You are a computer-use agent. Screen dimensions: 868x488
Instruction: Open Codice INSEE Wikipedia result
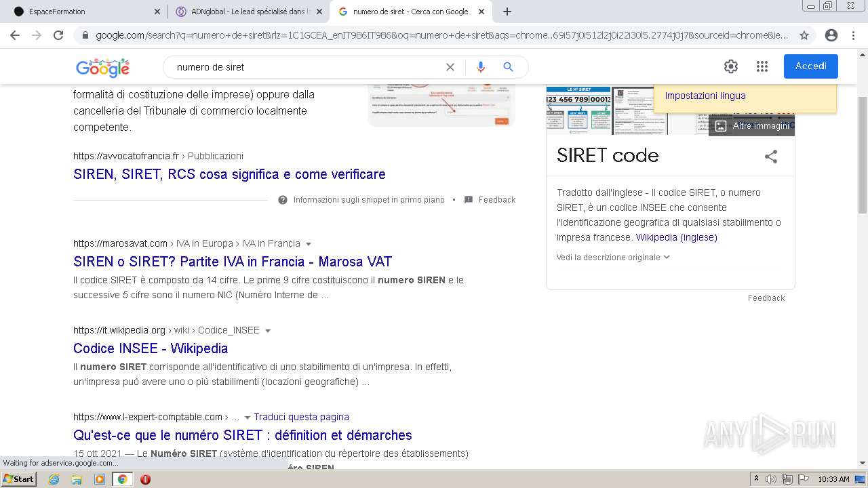(151, 348)
